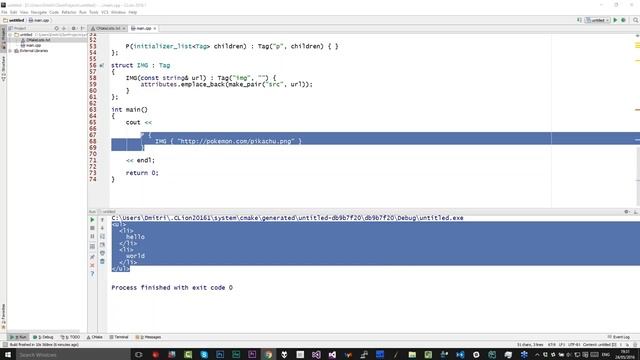
Task: Open the Run menu
Action: pyautogui.click(x=83, y=12)
